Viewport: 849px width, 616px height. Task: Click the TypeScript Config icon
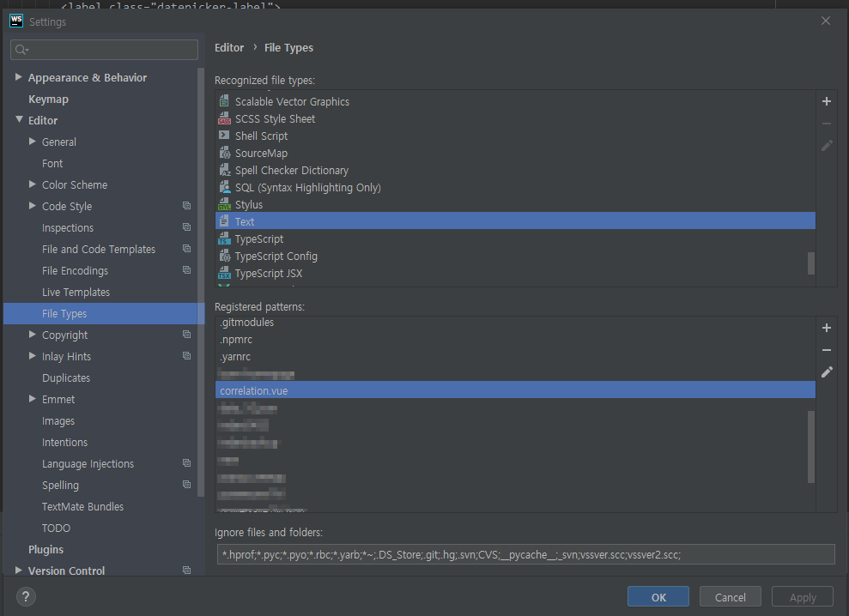(224, 256)
